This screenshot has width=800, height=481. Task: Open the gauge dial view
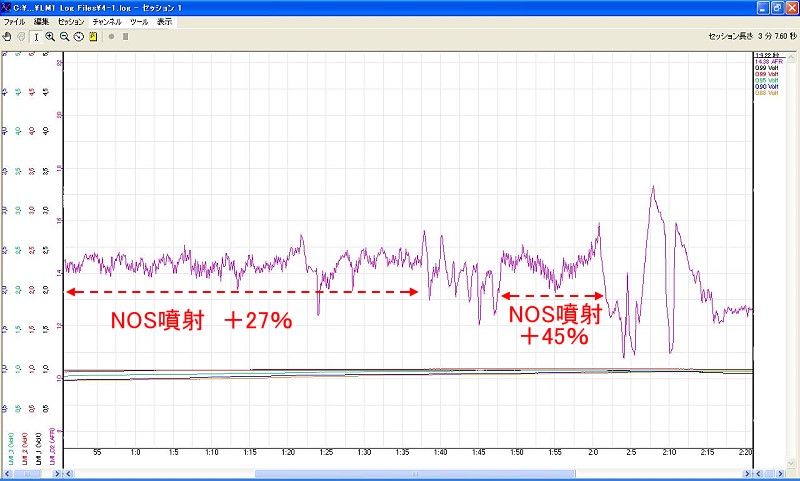[79, 37]
